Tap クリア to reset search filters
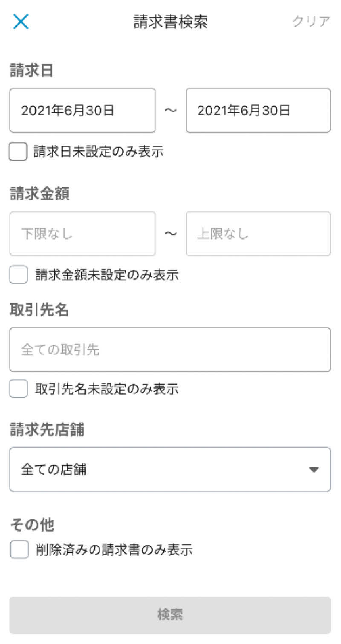 [x=311, y=22]
